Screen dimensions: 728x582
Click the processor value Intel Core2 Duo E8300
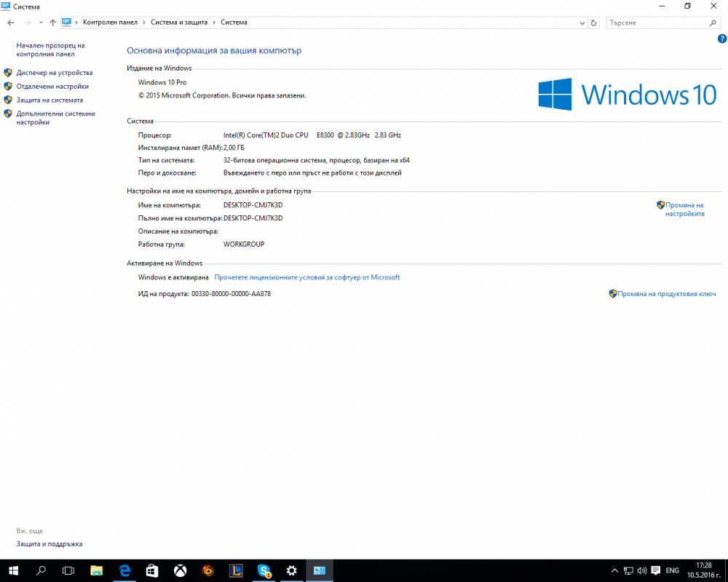(x=312, y=135)
